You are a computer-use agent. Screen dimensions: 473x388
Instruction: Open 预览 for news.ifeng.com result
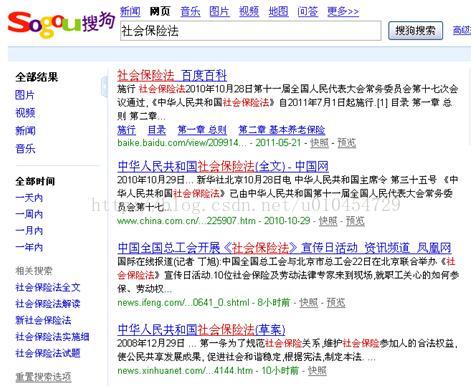336,303
